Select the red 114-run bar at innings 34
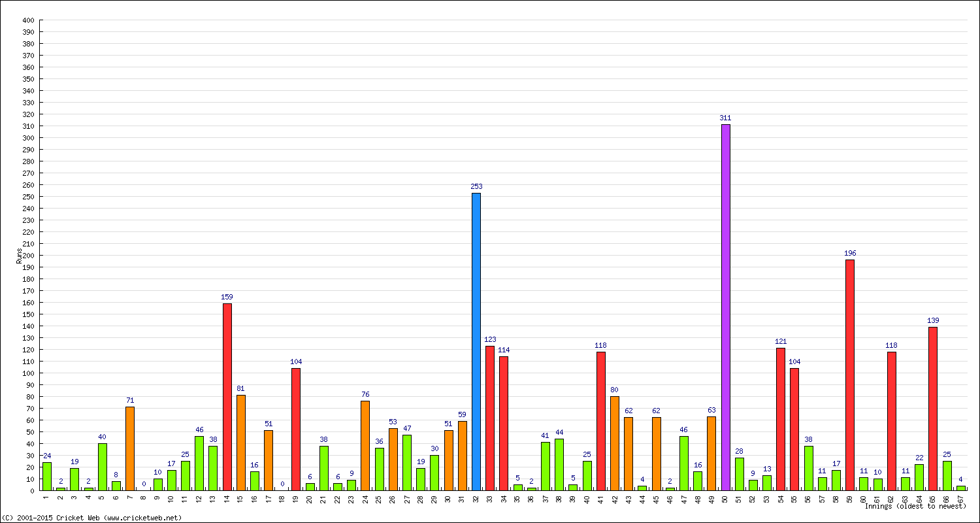The image size is (980, 523). click(x=504, y=423)
